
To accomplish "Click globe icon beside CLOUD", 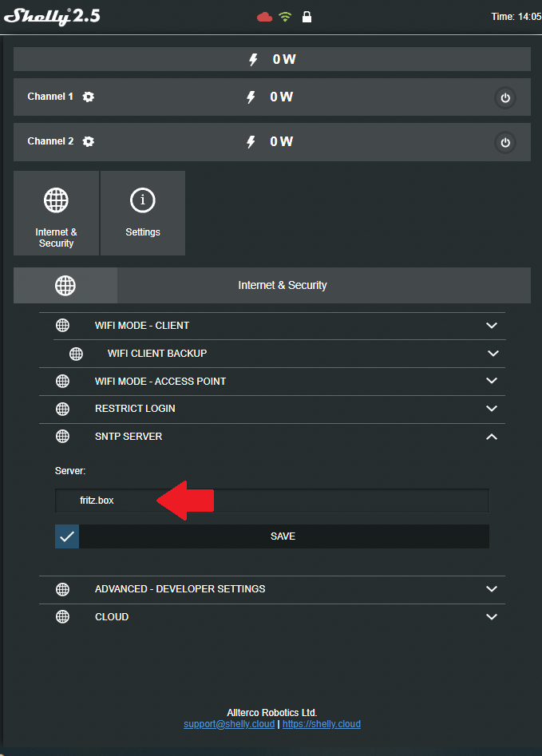I will [63, 616].
